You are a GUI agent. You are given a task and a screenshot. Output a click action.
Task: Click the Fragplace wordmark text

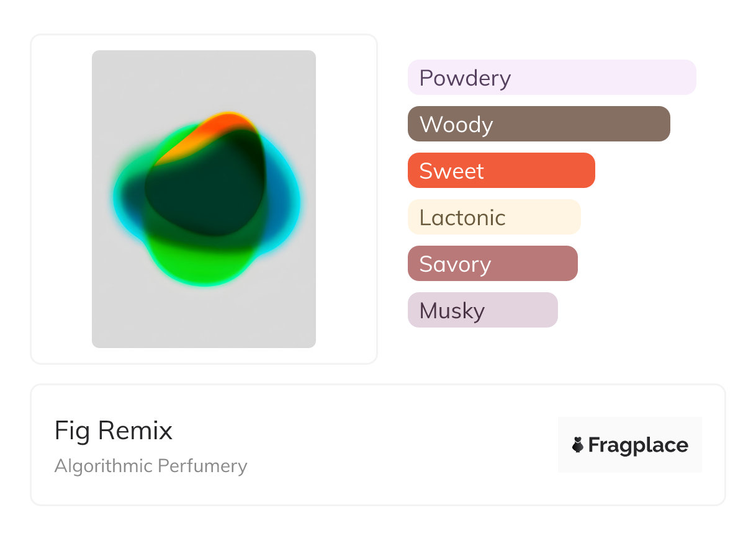[x=638, y=445]
